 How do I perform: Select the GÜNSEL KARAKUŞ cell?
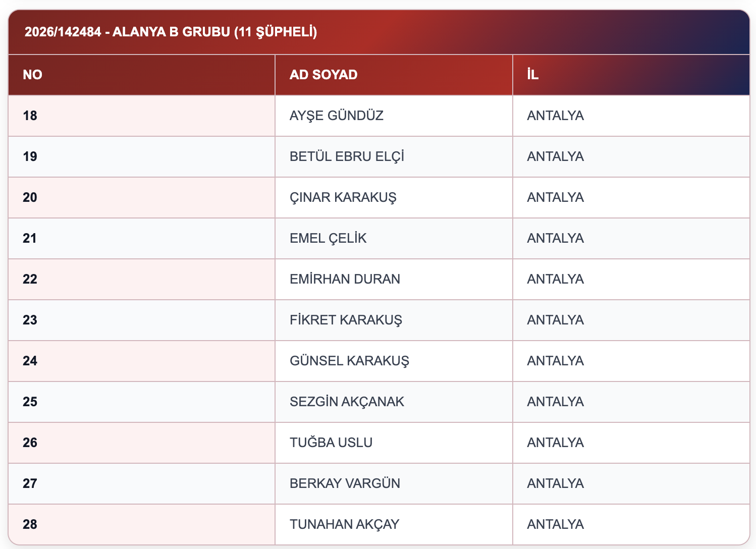pyautogui.click(x=394, y=361)
